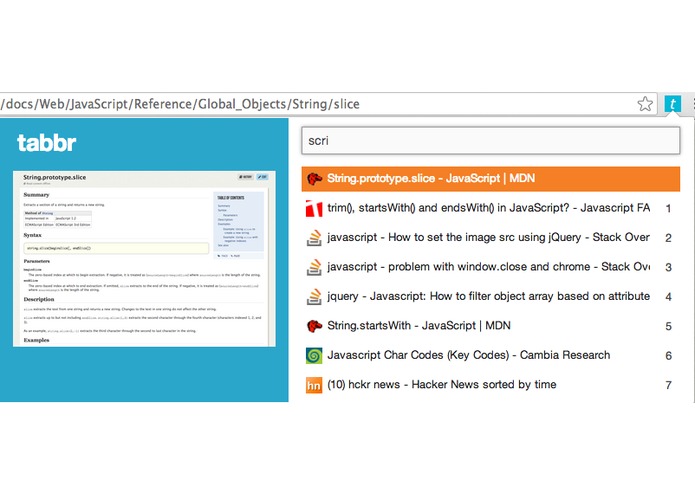
Task: Click MDN dino favicon beside String.startsWith
Action: pyautogui.click(x=314, y=326)
